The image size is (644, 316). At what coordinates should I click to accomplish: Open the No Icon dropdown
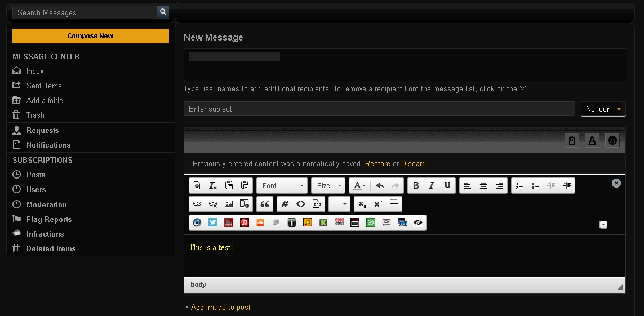603,109
